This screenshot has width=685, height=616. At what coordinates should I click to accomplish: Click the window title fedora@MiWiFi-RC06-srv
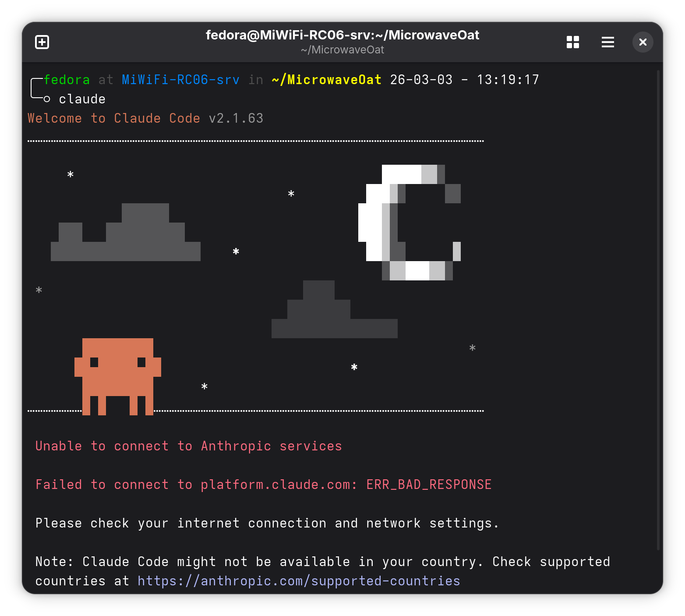(x=342, y=35)
